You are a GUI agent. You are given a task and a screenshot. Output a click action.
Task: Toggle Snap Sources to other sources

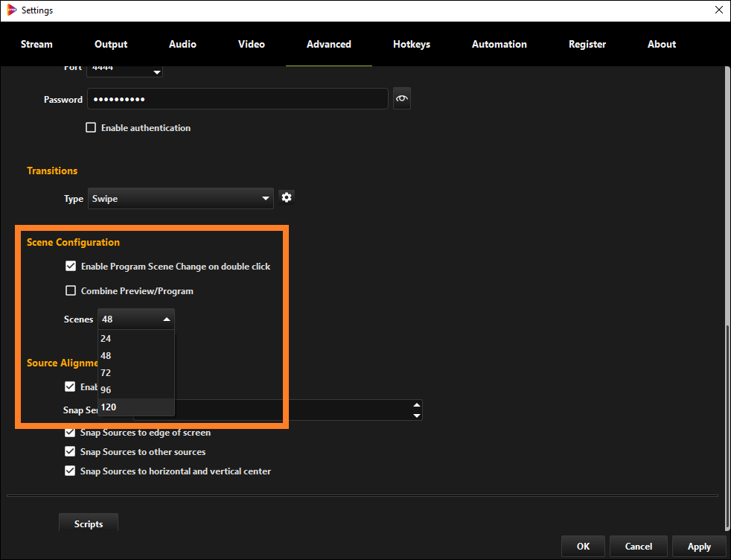click(x=70, y=451)
